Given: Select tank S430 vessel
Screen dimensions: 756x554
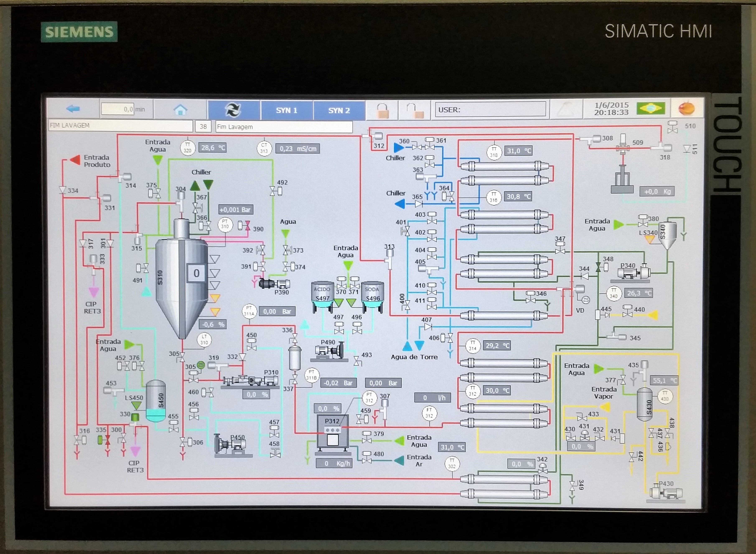Looking at the screenshot, I should point(644,404).
